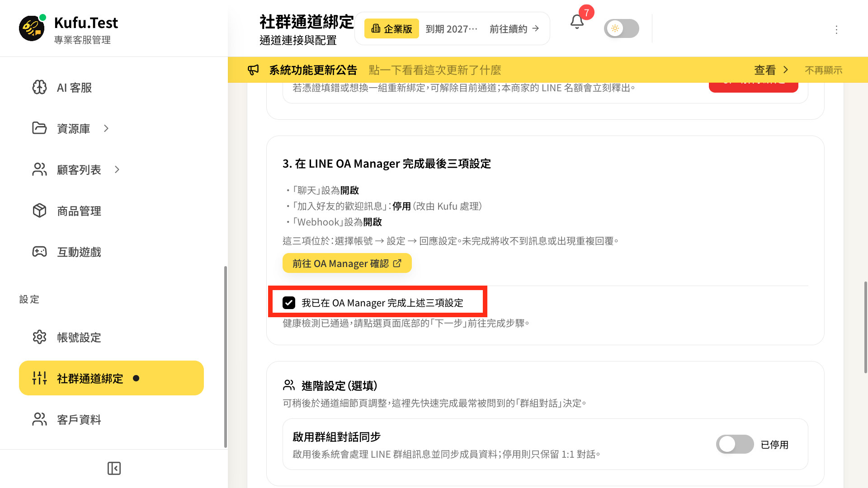868x488 pixels.
Task: Click the 互動遊戲 gamepad icon
Action: point(39,252)
